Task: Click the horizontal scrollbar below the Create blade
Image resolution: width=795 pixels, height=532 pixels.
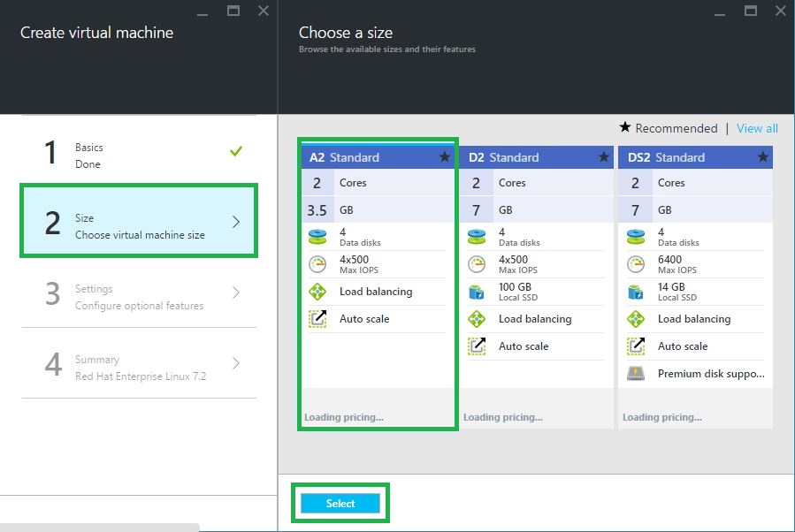Action: pyautogui.click(x=99, y=528)
